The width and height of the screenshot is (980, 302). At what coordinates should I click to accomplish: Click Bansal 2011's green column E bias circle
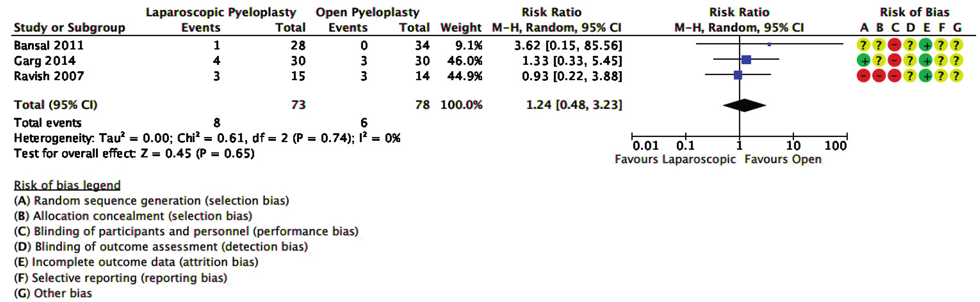click(x=926, y=45)
